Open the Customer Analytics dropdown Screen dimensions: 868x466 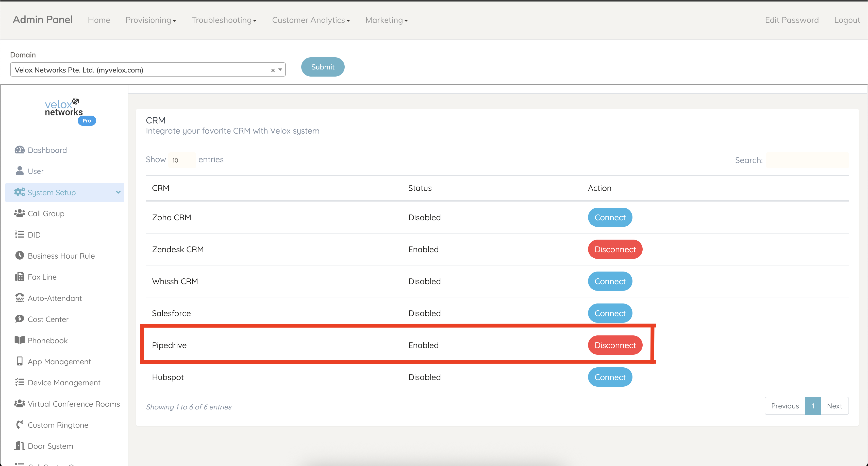click(x=311, y=20)
